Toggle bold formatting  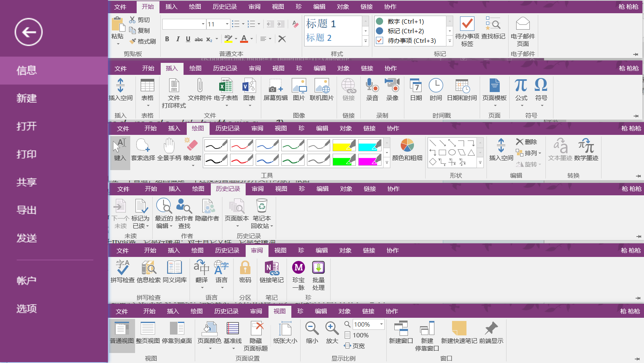(167, 39)
